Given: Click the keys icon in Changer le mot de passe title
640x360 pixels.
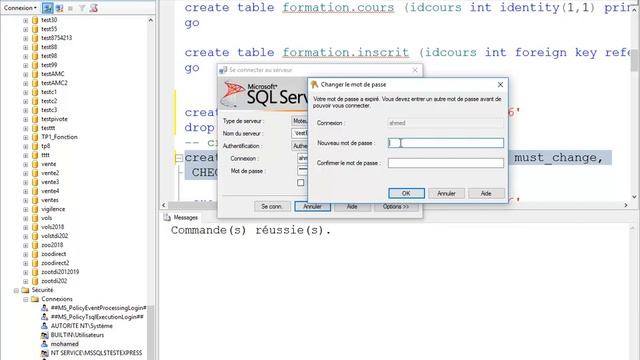Looking at the screenshot, I should [314, 84].
